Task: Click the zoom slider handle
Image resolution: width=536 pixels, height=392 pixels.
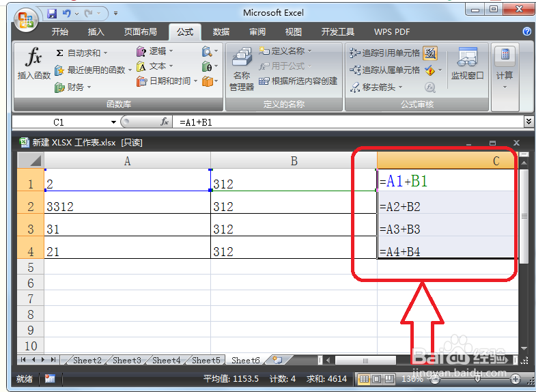Action: coord(477,378)
